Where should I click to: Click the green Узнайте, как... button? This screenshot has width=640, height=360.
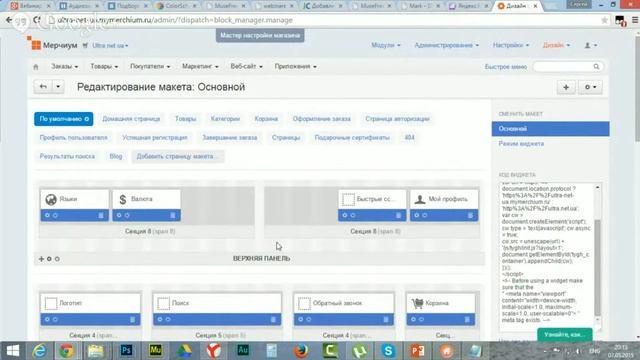point(565,334)
